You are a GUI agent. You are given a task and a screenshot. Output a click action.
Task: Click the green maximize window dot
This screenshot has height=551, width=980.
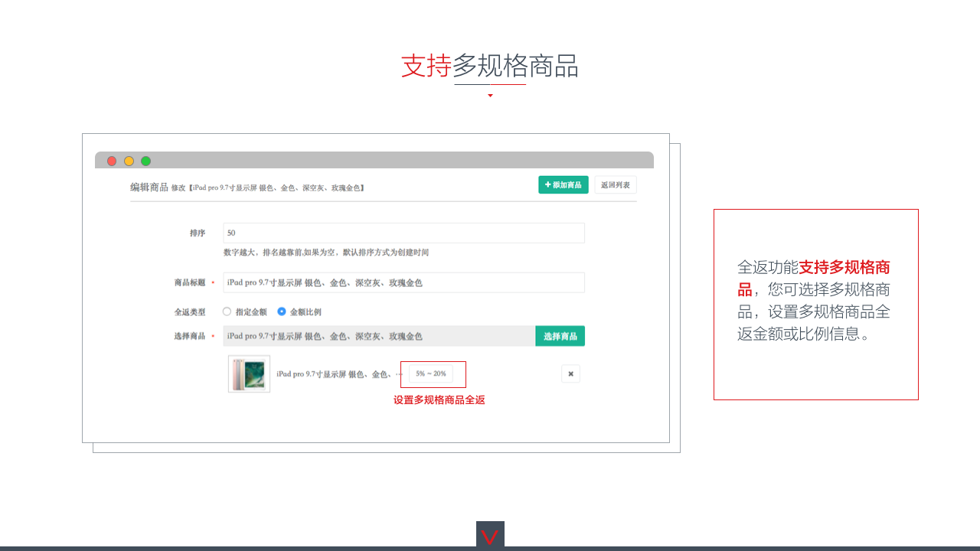tap(145, 161)
